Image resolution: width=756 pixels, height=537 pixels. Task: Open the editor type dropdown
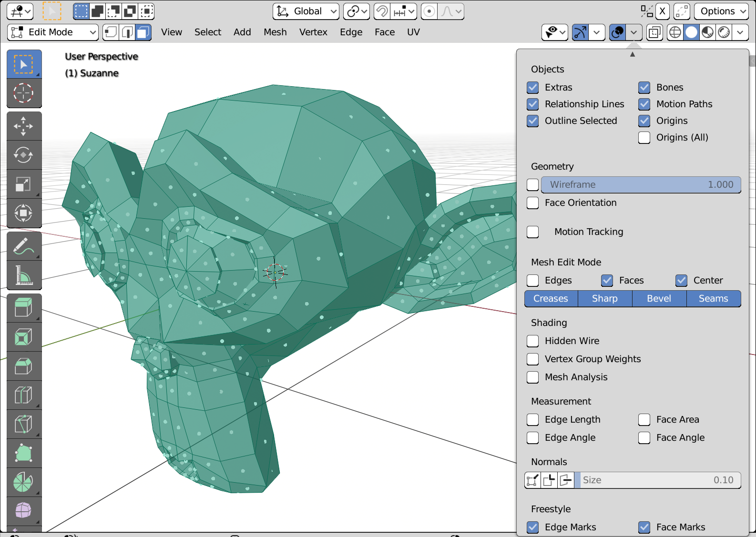click(20, 11)
